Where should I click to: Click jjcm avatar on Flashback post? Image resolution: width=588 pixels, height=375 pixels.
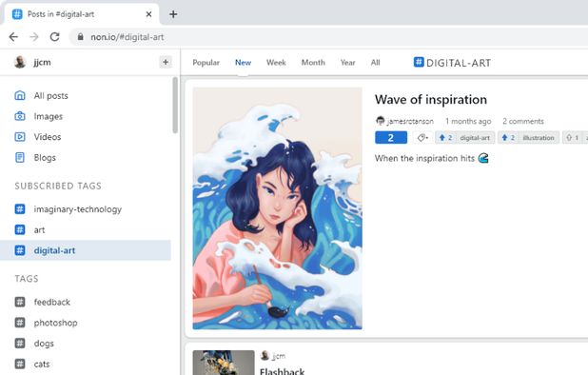click(x=265, y=356)
